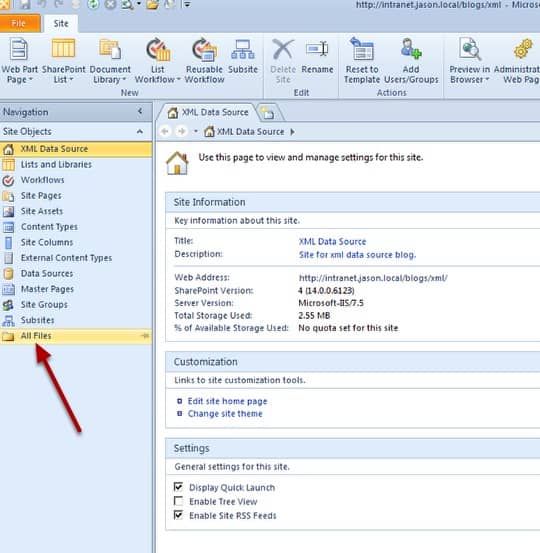Collapse the Navigation pane
Screen dimensions: 540x553
pos(140,111)
